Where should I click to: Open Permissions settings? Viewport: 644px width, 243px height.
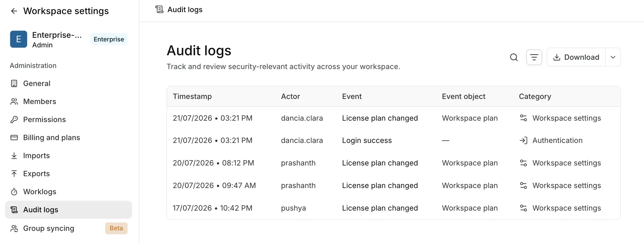(69, 120)
